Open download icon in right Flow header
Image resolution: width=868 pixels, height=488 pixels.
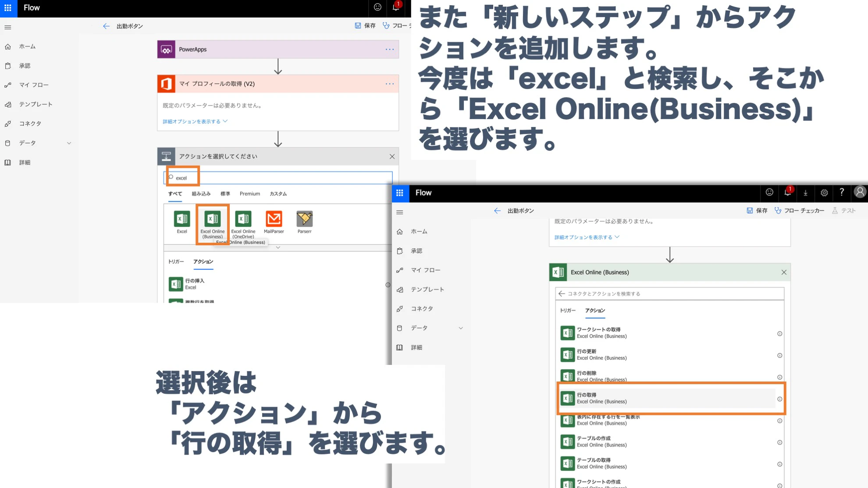coord(806,193)
